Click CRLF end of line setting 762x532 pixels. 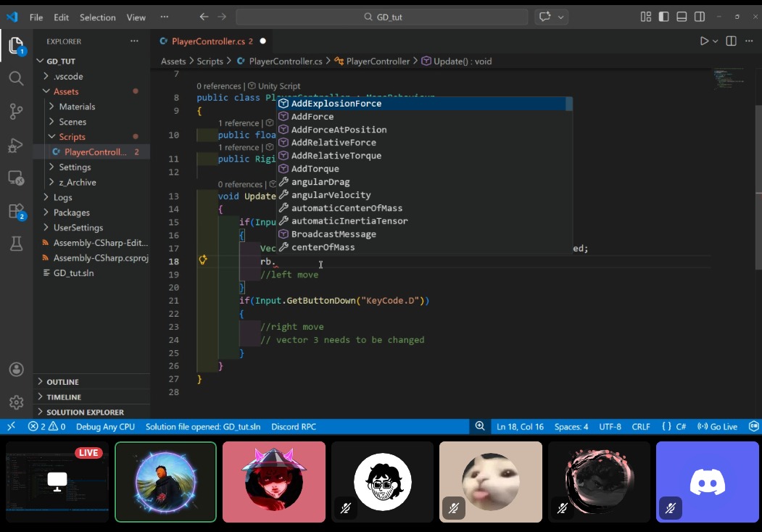[640, 427]
